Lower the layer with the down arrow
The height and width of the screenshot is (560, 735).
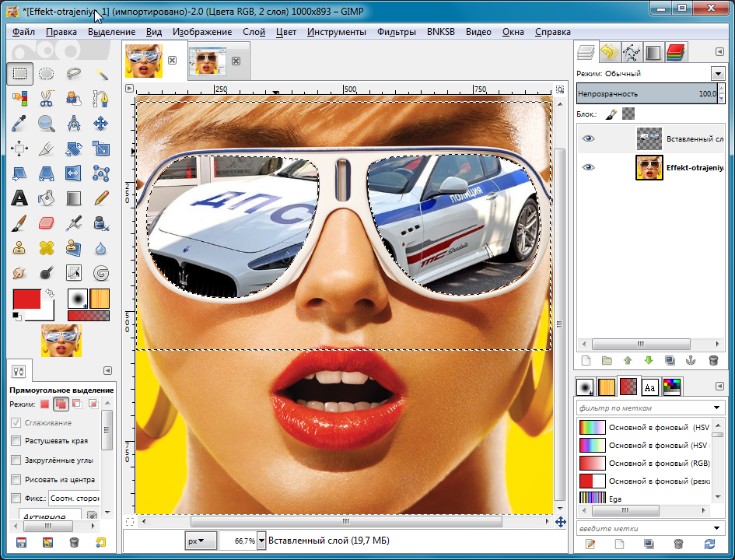649,360
